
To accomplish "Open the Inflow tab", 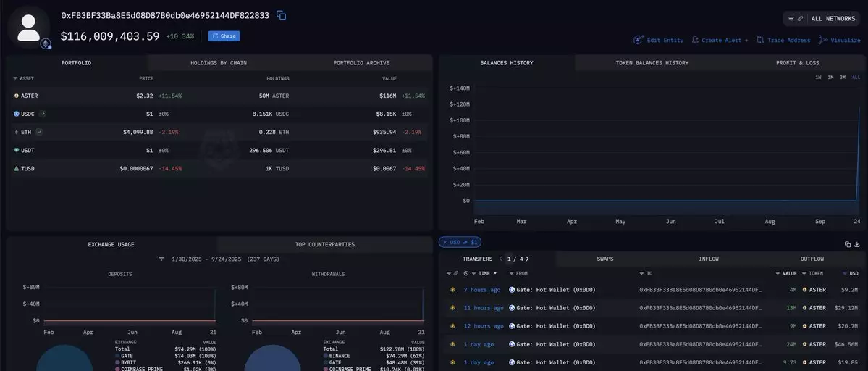I will (709, 259).
